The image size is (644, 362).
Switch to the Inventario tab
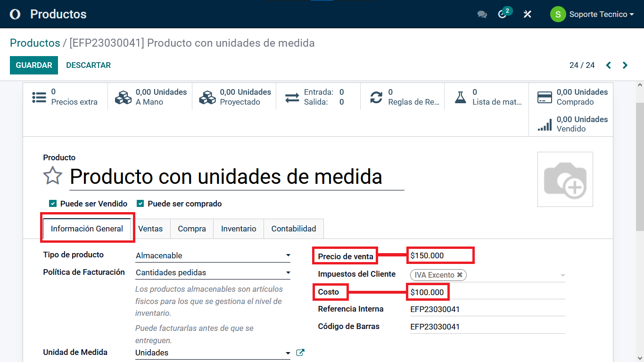239,229
